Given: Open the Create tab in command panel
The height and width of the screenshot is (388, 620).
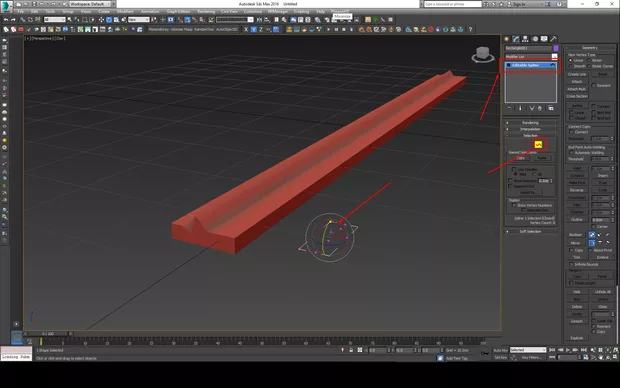Looking at the screenshot, I should (507, 39).
